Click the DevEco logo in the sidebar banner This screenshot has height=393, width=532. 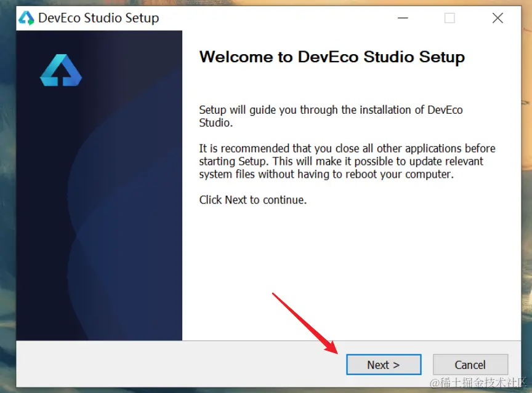coord(61,70)
